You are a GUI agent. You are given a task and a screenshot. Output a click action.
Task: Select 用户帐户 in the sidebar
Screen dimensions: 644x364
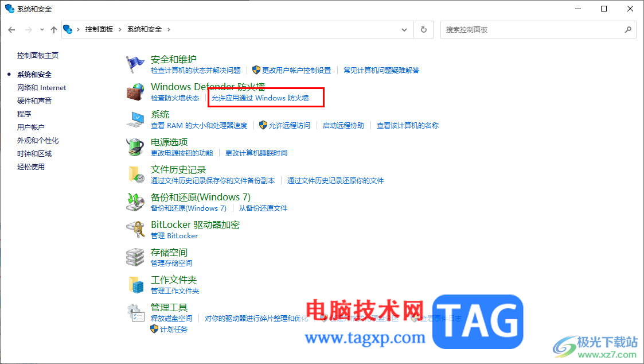coord(31,127)
